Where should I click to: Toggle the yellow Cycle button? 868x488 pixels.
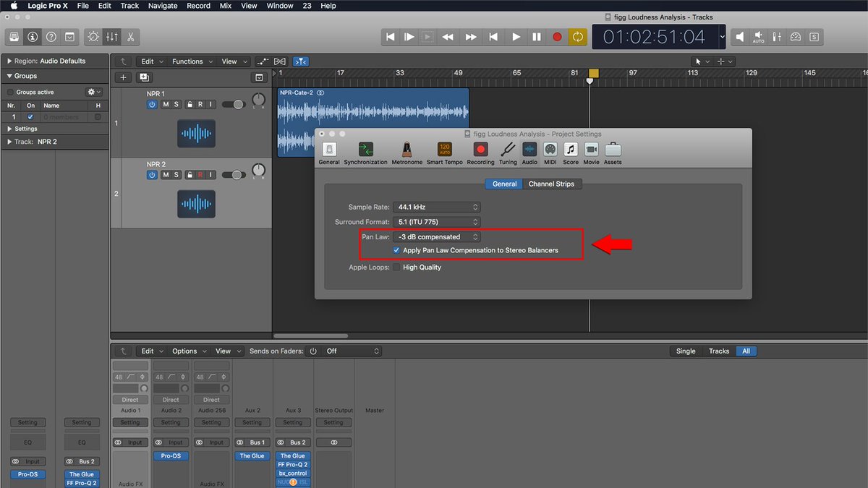click(x=578, y=37)
